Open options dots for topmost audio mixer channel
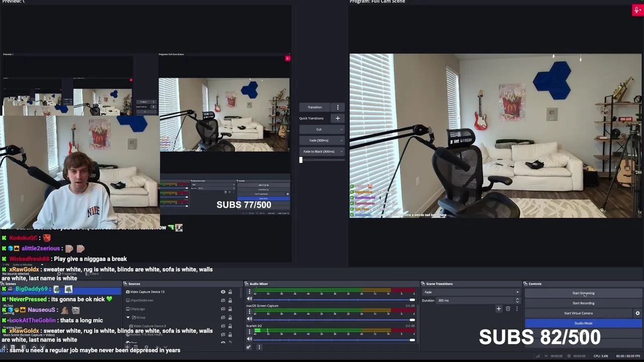Viewport: 644px width, 362px height. tap(249, 292)
